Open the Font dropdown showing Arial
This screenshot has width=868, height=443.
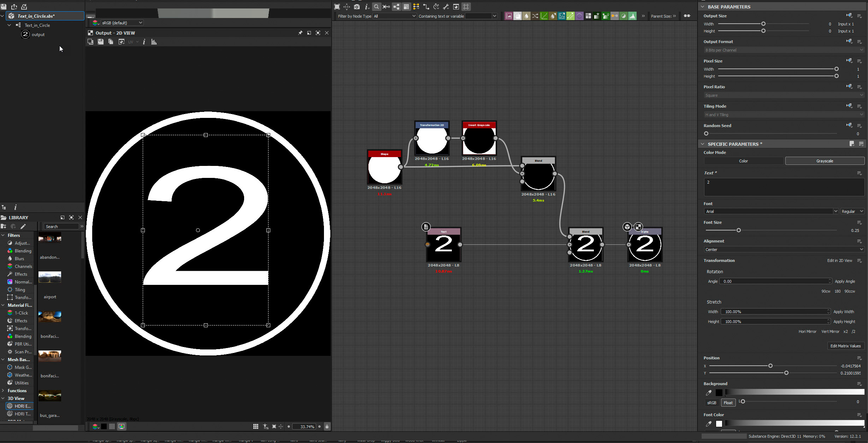771,211
